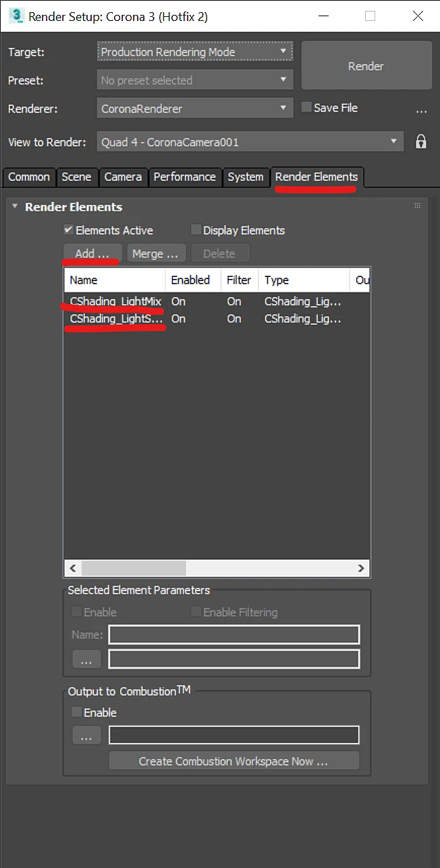Uncheck the Elements Active checkbox
Image resolution: width=440 pixels, height=868 pixels.
click(69, 230)
